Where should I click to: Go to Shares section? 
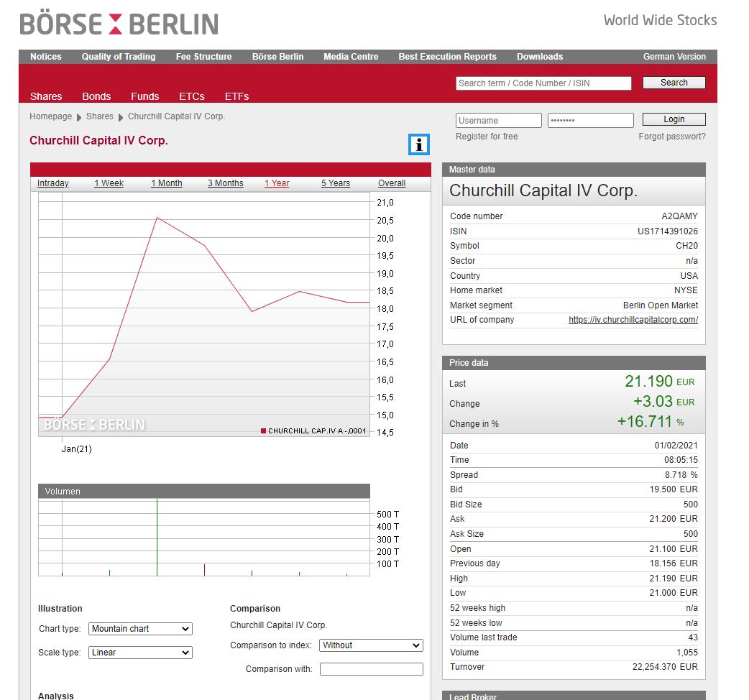click(46, 96)
